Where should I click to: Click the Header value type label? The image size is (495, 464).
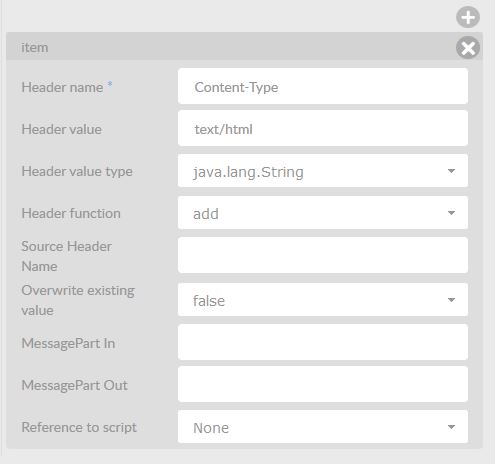coord(77,172)
